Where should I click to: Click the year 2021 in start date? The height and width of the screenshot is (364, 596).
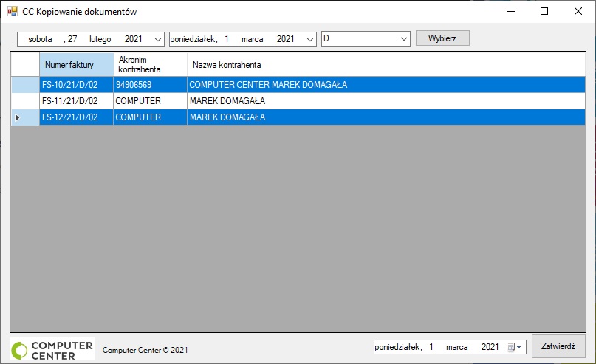[134, 39]
